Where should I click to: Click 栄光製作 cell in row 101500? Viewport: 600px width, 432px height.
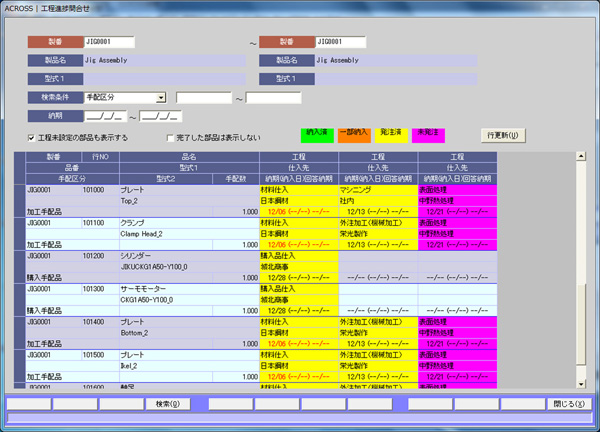point(378,366)
